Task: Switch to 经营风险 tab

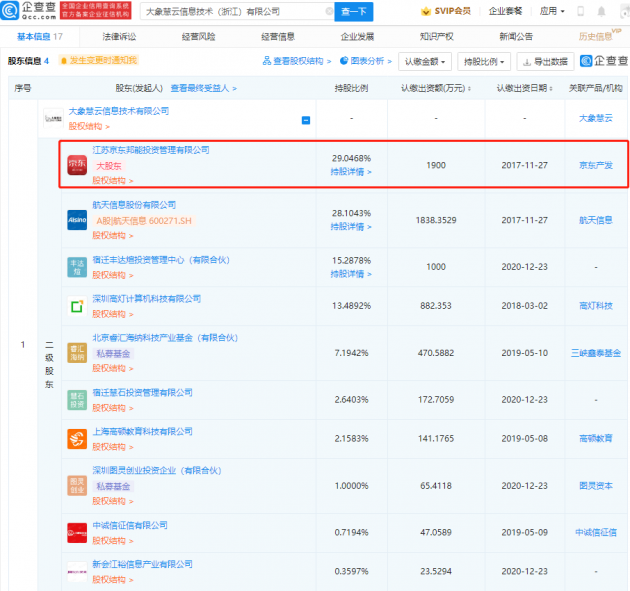Action: coord(198,37)
